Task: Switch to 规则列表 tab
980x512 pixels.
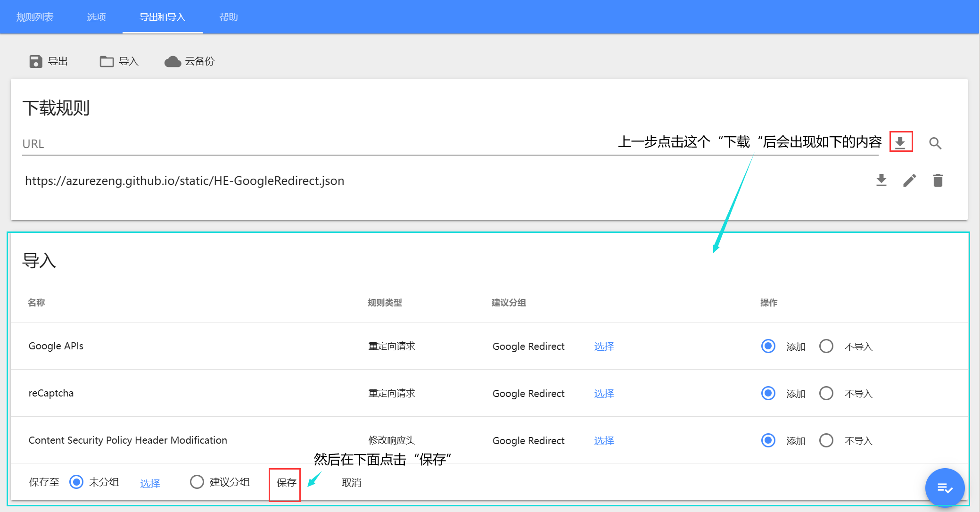Action: (x=35, y=17)
